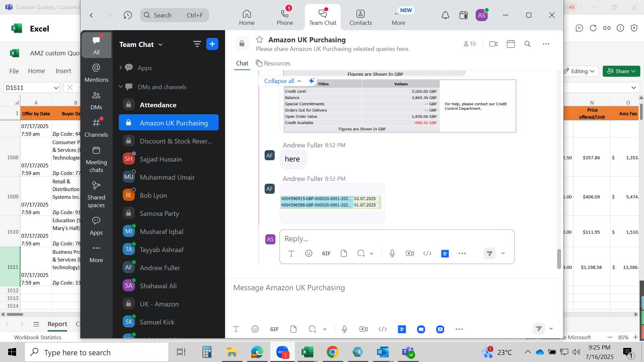Show the 10 channel members
Viewport: 644px width, 362px height.
click(x=470, y=44)
